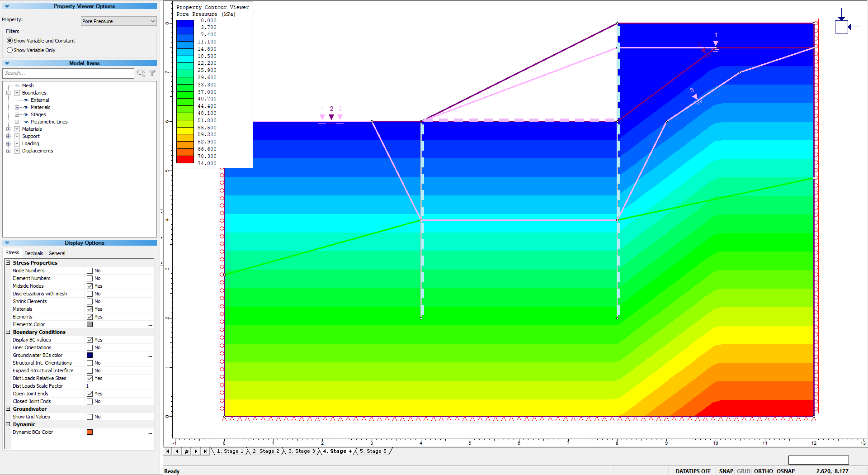
Task: Change the Groundwater BCs color swatch
Action: [90, 355]
